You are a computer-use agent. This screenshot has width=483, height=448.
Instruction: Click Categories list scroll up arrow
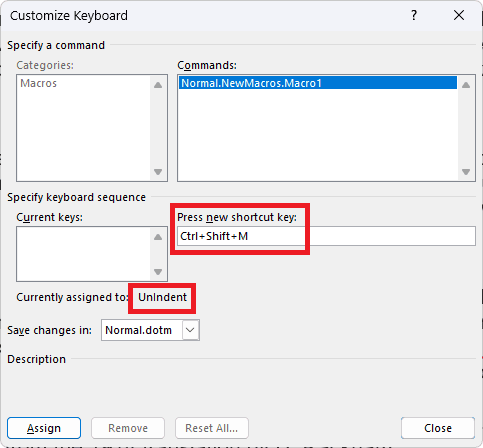tap(158, 85)
